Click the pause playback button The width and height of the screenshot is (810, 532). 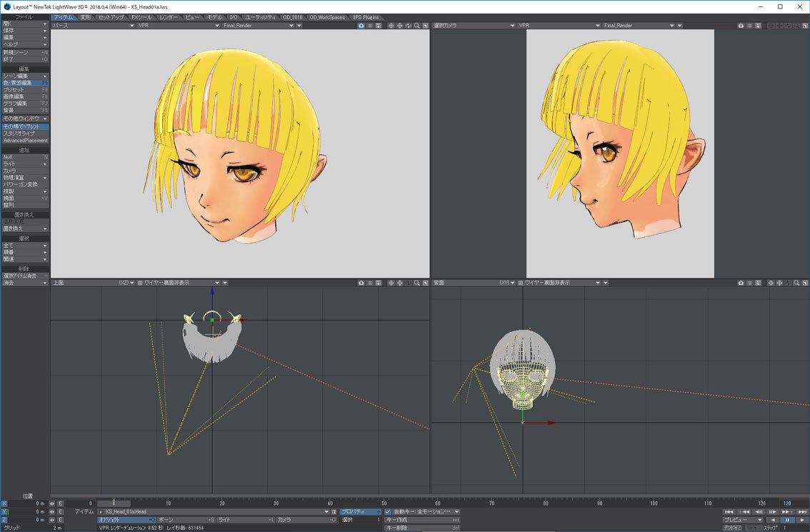[787, 520]
